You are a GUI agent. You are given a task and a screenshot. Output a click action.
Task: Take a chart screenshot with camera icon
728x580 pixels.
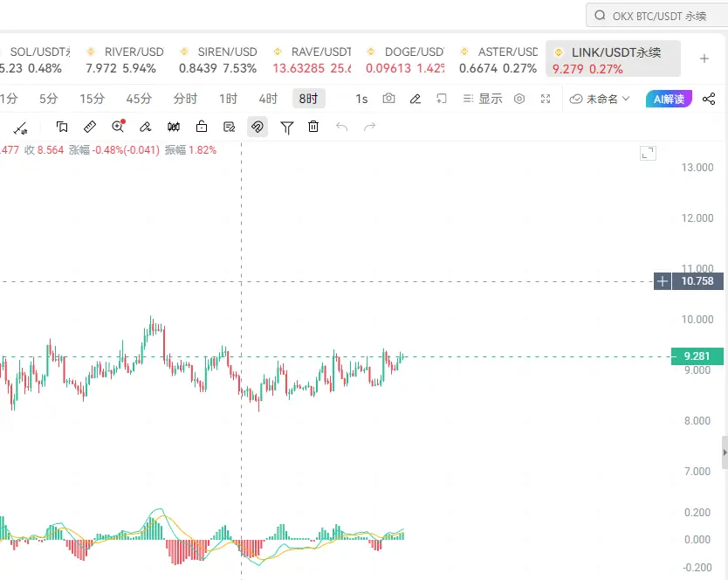pyautogui.click(x=388, y=99)
